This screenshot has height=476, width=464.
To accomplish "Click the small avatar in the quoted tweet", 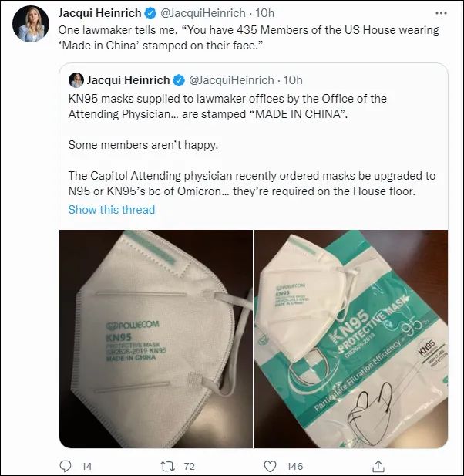I will 76,79.
